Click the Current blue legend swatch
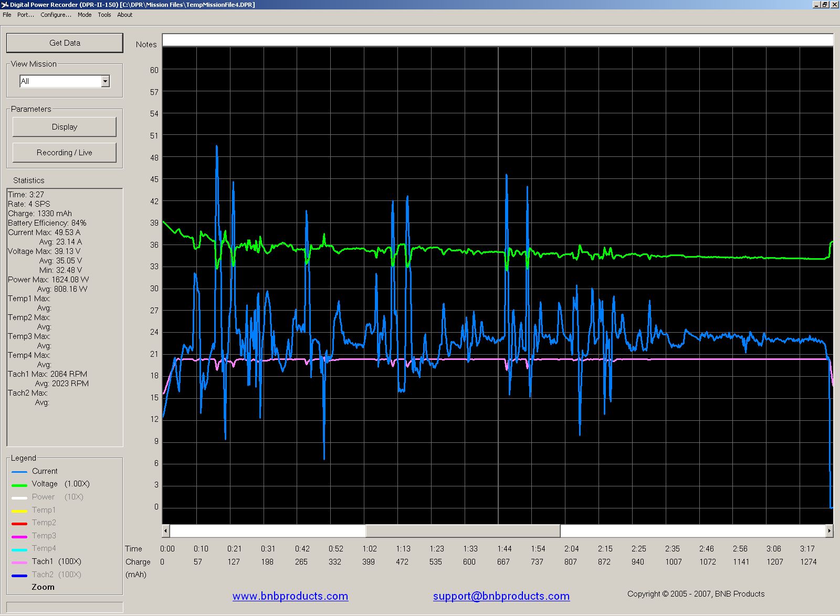 (x=19, y=472)
